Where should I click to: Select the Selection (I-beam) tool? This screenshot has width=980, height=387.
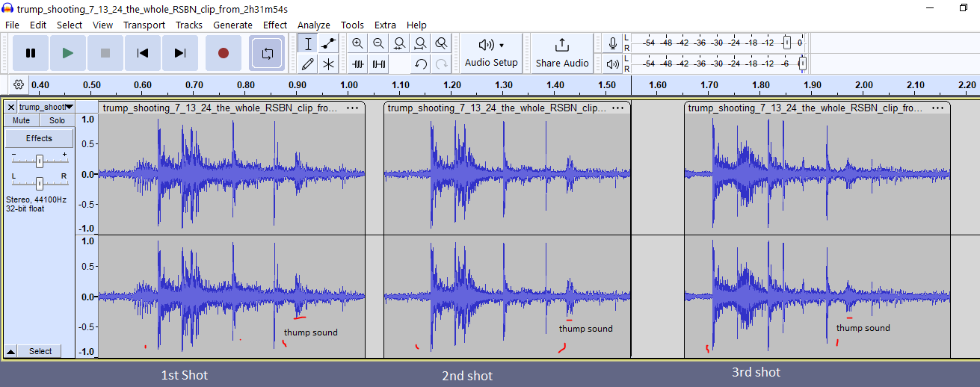point(308,43)
